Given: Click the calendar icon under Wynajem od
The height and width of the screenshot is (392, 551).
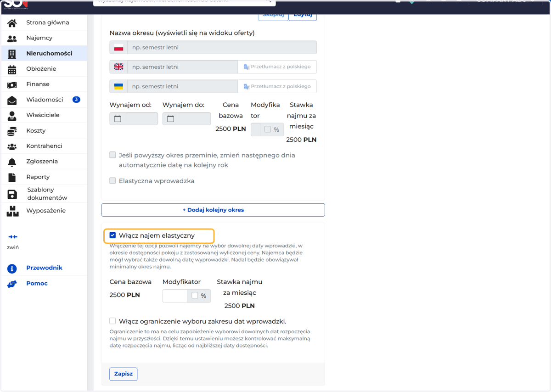Looking at the screenshot, I should click(x=118, y=119).
